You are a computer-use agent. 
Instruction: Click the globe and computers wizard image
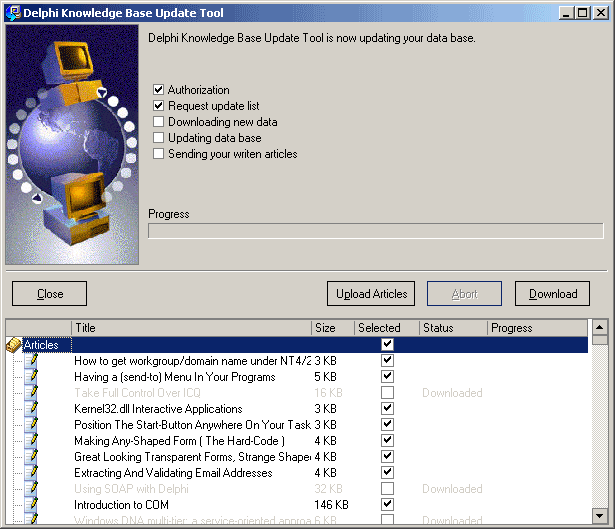coord(72,144)
